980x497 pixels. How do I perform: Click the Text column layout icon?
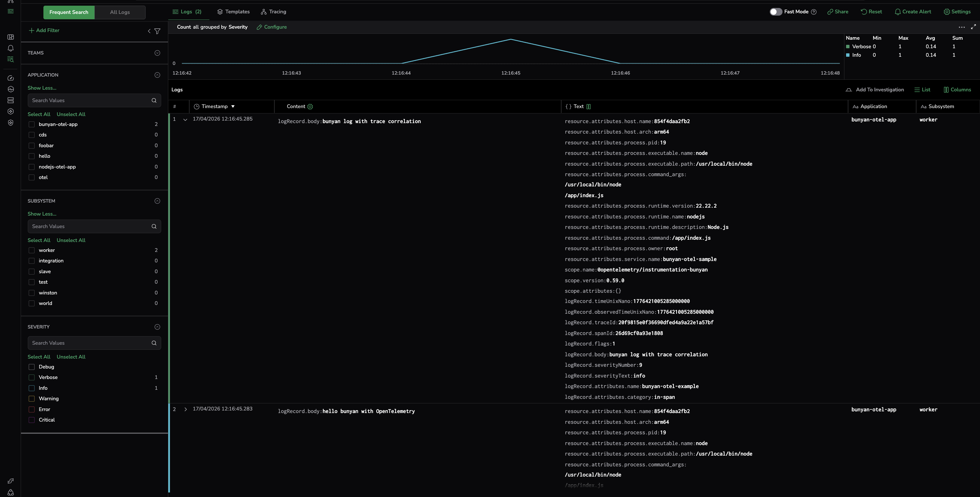point(588,106)
